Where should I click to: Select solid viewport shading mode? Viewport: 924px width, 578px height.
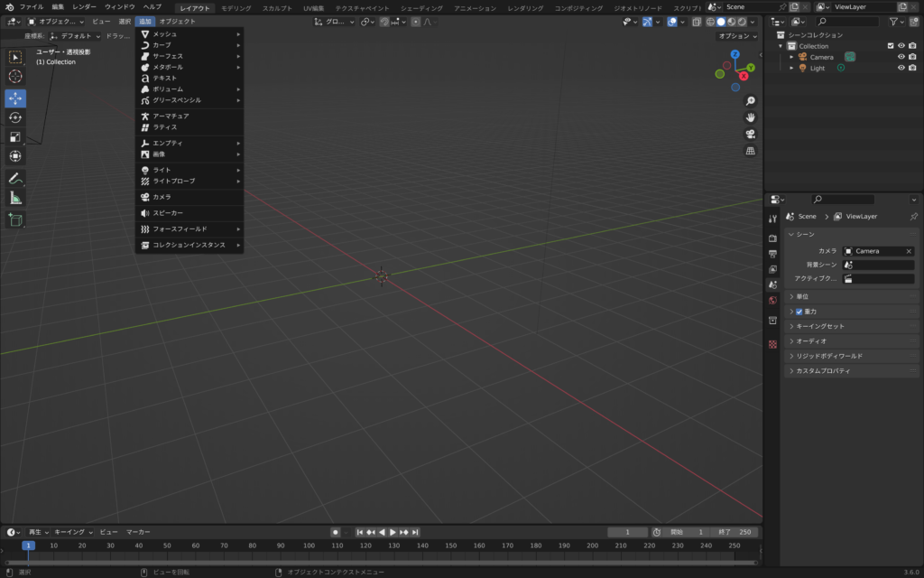[721, 22]
